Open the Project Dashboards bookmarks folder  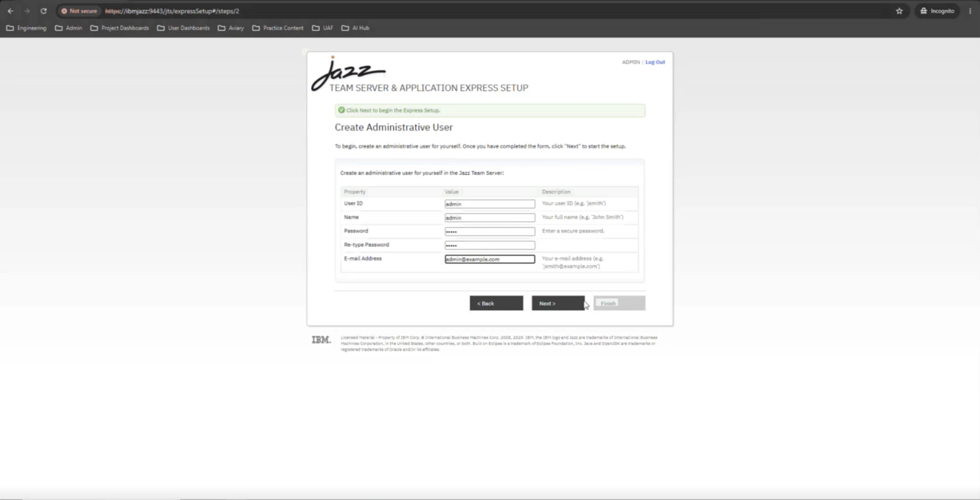point(119,28)
